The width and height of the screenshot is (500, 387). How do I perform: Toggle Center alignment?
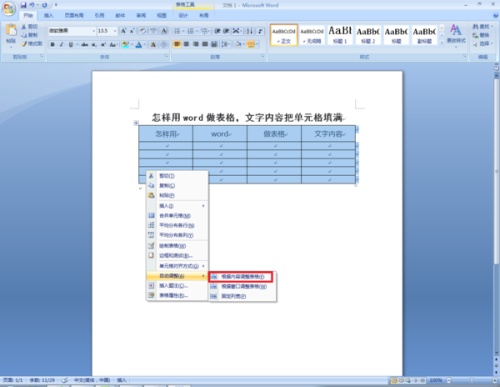coord(187,44)
